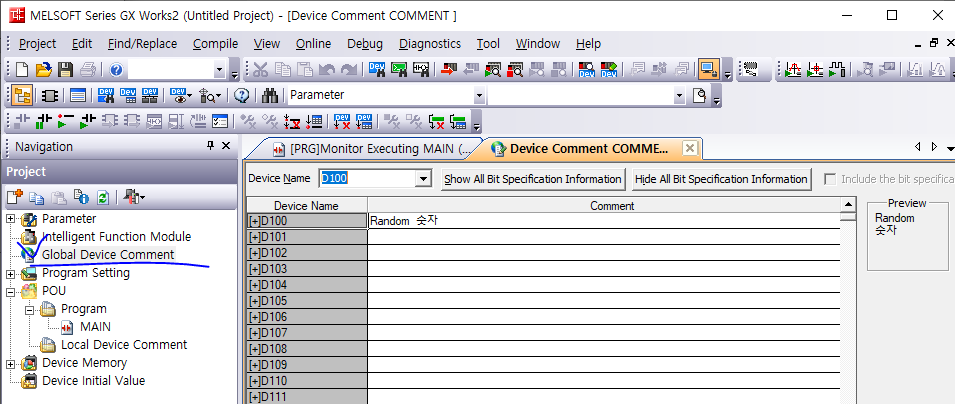The height and width of the screenshot is (404, 955).
Task: Click Hide All Bit Specification Information button
Action: 721,179
